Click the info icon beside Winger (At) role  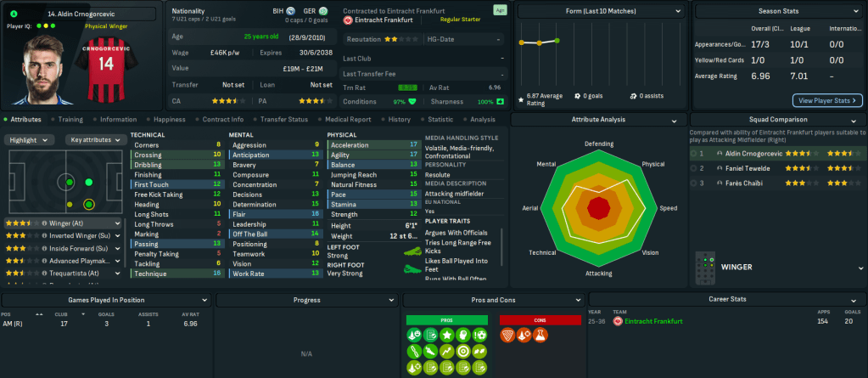(x=44, y=223)
